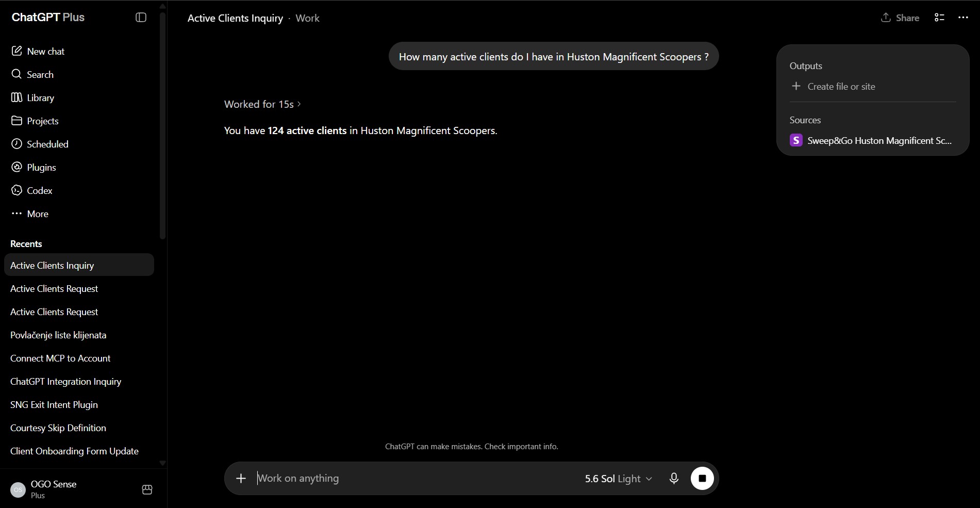Click the Share button
Screen dimensions: 980x508
(x=900, y=18)
